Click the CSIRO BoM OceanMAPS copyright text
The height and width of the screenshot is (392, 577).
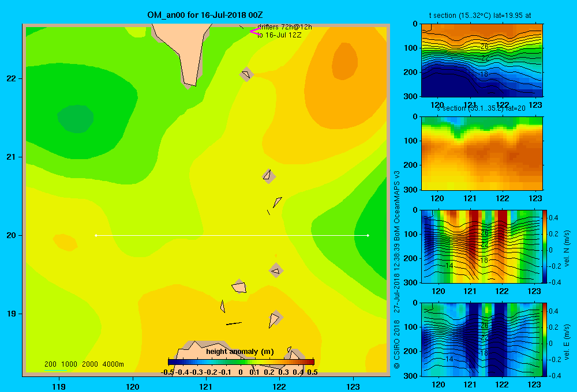tap(397, 270)
